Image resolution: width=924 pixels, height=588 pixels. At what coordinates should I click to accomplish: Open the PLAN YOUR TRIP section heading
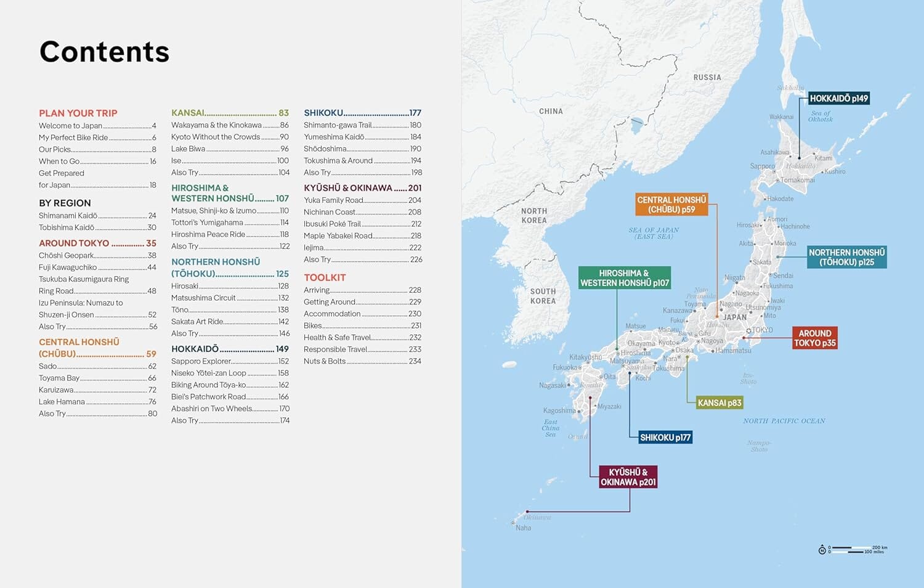[x=78, y=113]
